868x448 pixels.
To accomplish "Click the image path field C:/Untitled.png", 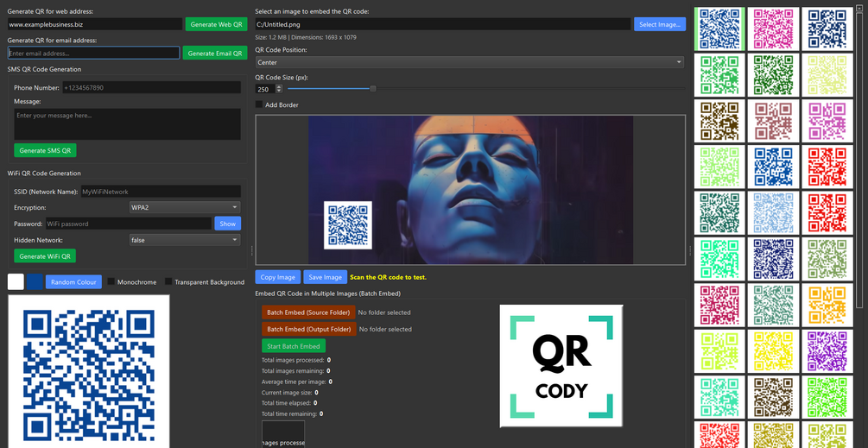I will pyautogui.click(x=443, y=24).
